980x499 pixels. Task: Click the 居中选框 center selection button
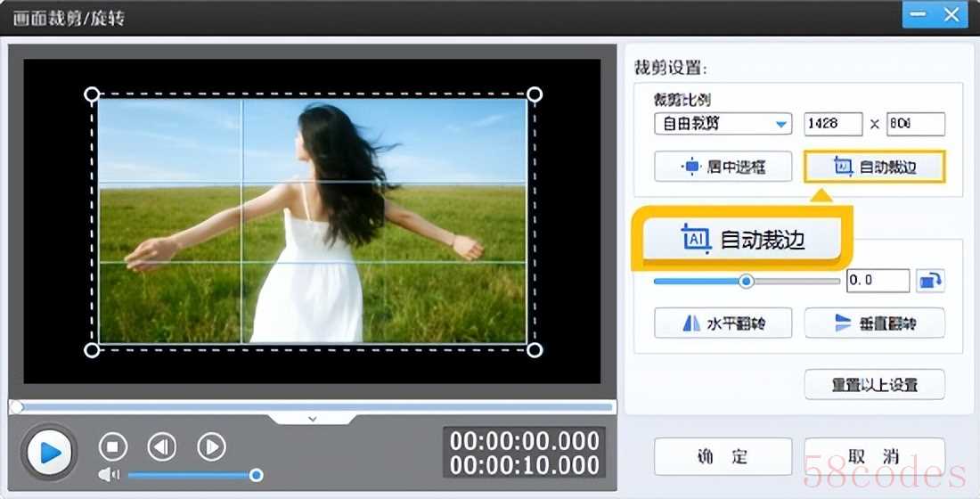(x=723, y=167)
